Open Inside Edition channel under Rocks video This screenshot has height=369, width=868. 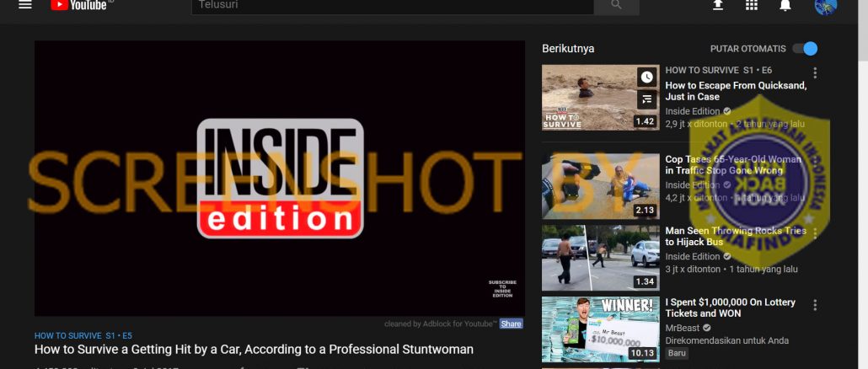point(693,257)
